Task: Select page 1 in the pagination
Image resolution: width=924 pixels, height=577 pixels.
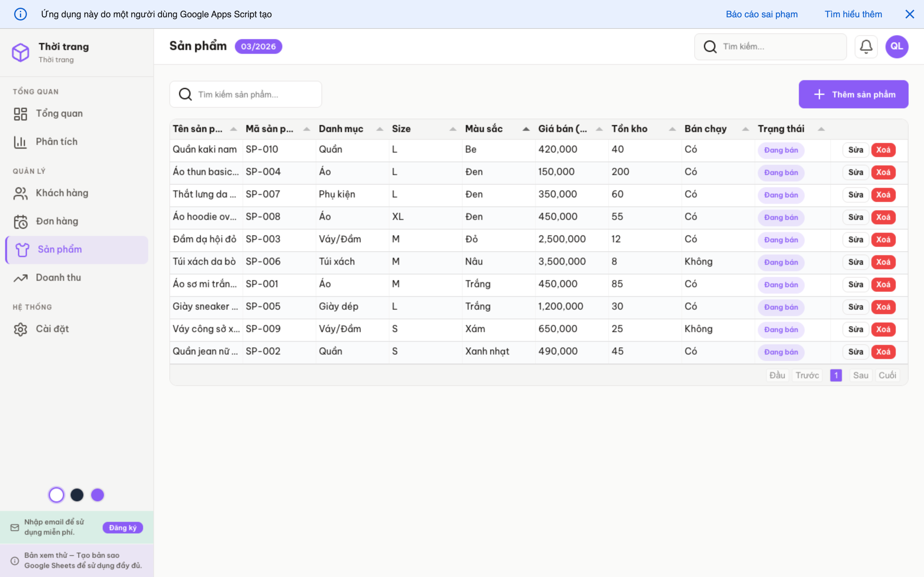Action: [836, 375]
